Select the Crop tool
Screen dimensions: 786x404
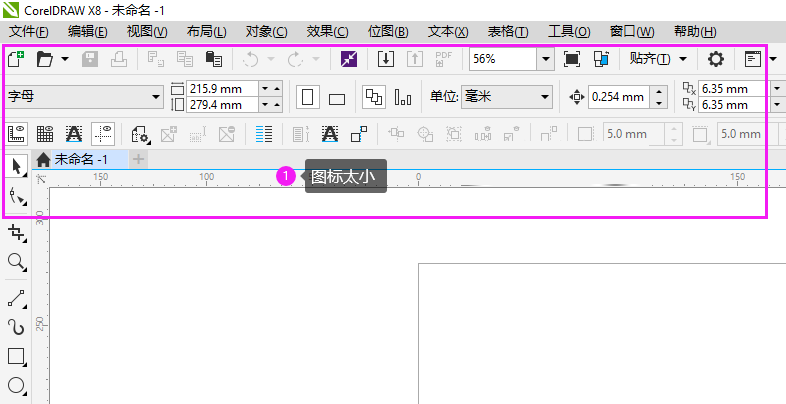click(17, 233)
